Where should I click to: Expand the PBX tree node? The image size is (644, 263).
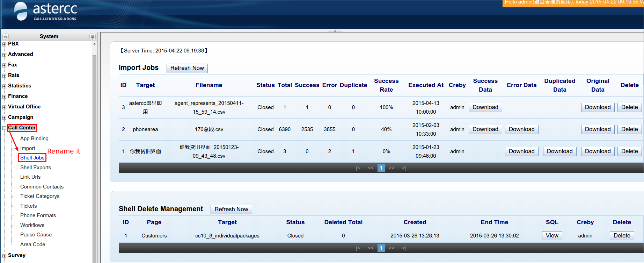pyautogui.click(x=4, y=44)
